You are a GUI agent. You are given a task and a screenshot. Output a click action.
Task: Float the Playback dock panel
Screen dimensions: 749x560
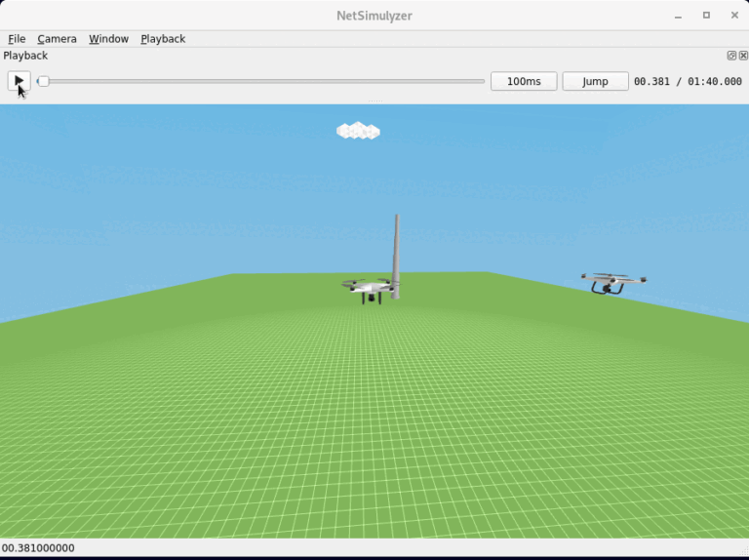[x=731, y=56]
